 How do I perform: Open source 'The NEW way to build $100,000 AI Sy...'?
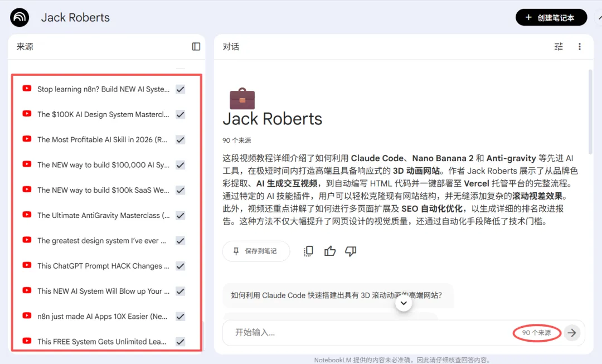tap(103, 165)
